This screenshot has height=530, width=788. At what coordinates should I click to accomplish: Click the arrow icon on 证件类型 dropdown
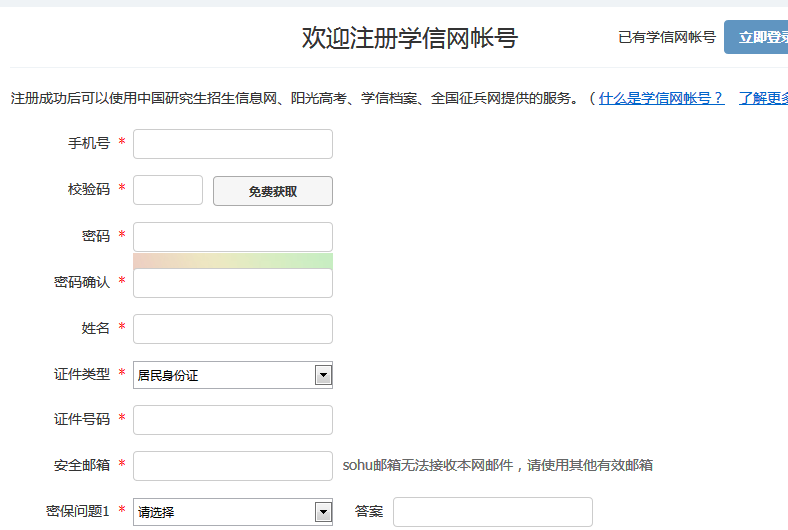pyautogui.click(x=323, y=375)
